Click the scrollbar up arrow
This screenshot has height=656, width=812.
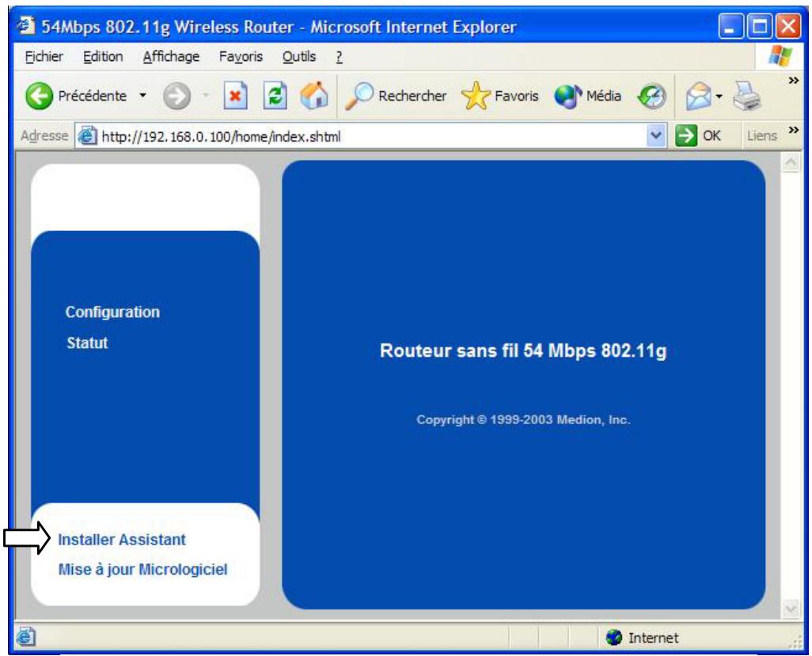791,163
